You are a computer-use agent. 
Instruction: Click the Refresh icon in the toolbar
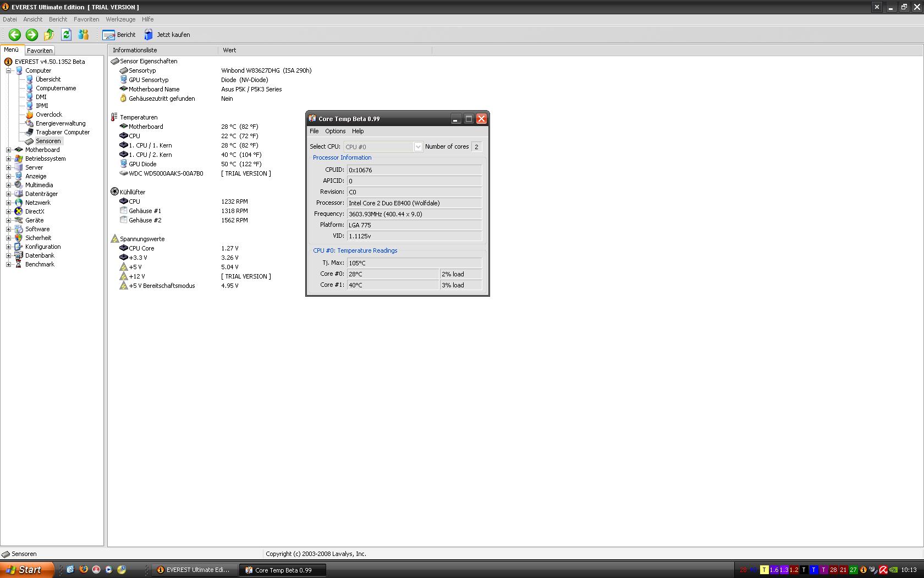pyautogui.click(x=66, y=35)
